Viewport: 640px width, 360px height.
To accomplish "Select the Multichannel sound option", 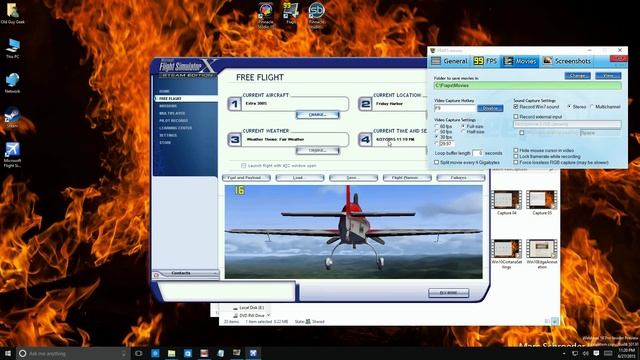I will (592, 107).
